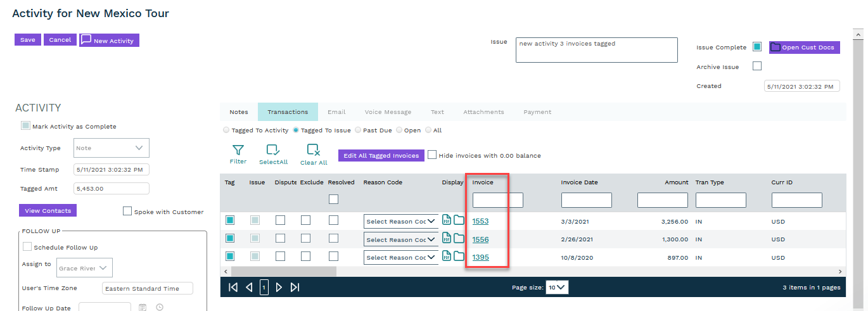Open invoice 1556 link
Viewport: 868px width, 311px height.
[x=480, y=239]
